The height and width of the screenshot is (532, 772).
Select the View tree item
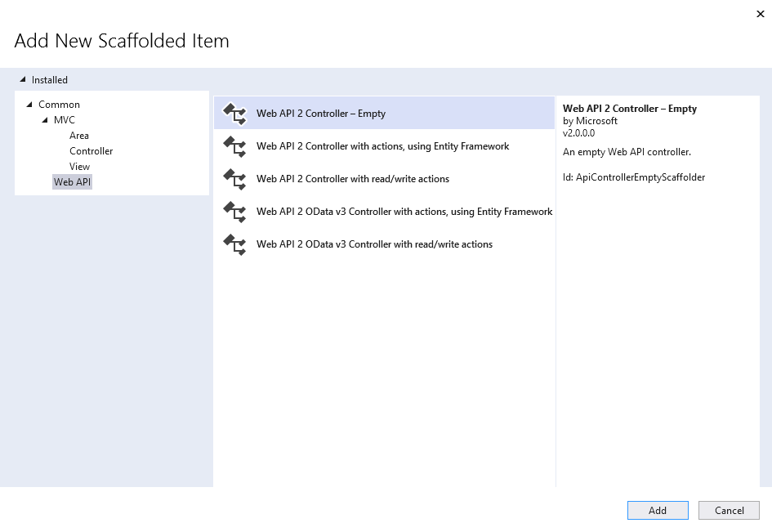point(79,167)
